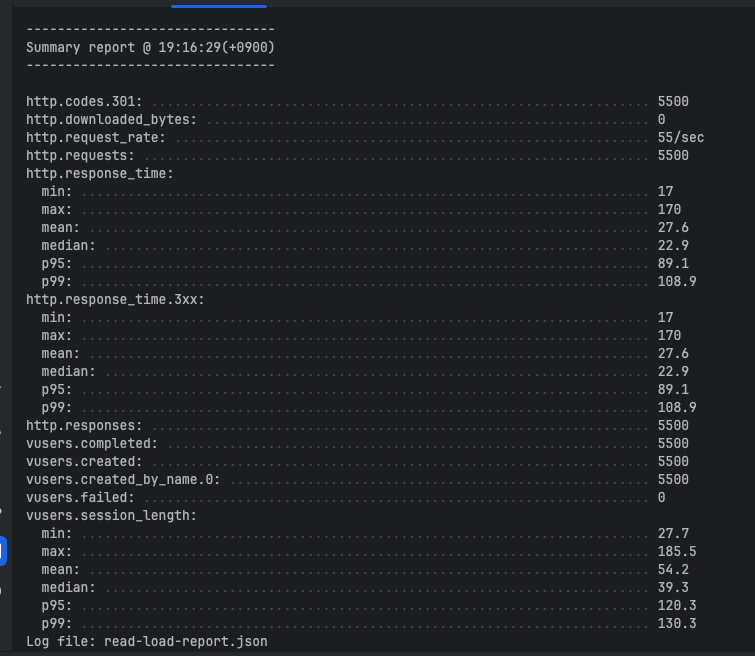755x656 pixels.
Task: Select the 5500 value for http.responses
Action: (x=673, y=425)
